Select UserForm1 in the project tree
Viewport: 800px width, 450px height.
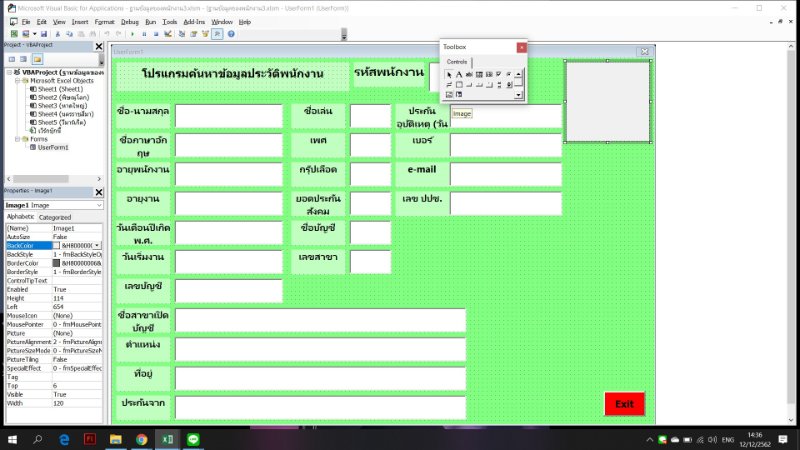coord(52,147)
